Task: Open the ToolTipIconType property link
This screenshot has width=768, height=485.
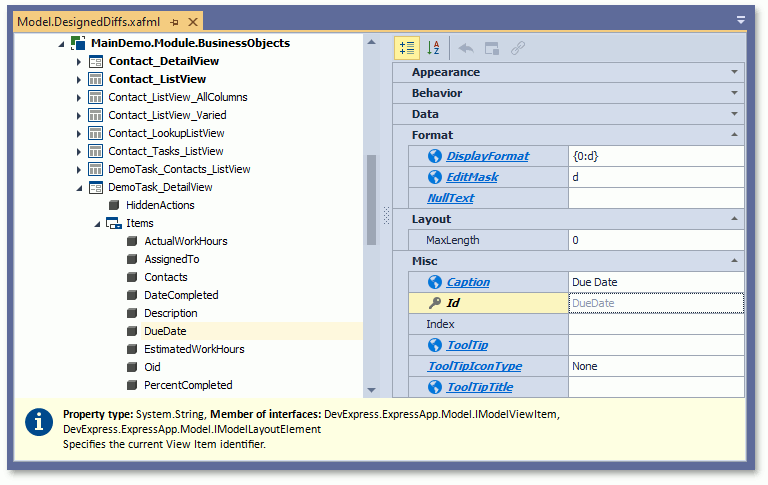Action: [x=475, y=366]
